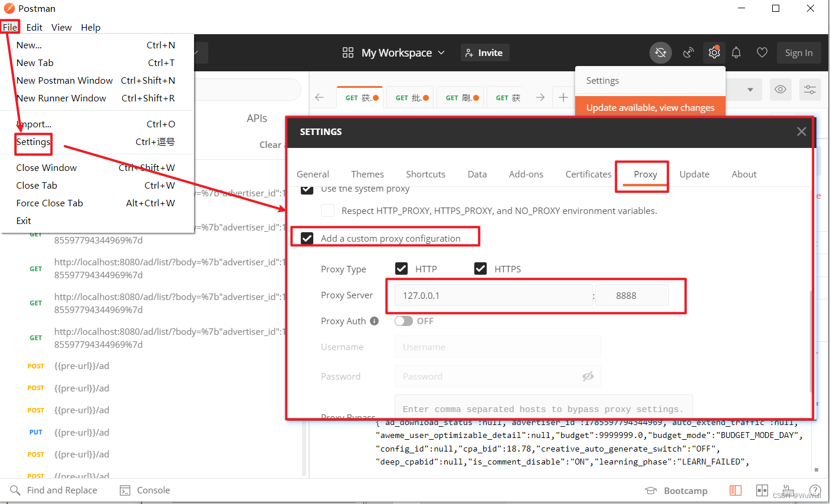Open the help question mark icon

815,490
